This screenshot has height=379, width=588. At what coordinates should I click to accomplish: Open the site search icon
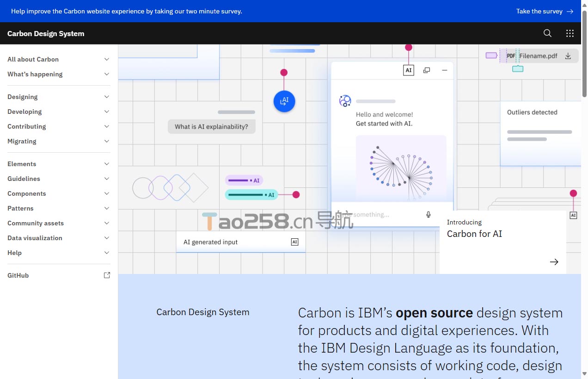point(547,33)
